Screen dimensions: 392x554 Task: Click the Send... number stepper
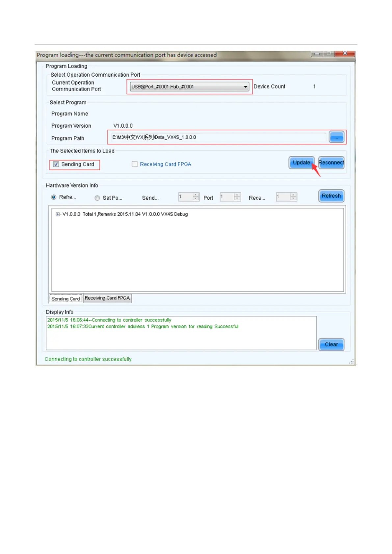pyautogui.click(x=189, y=197)
